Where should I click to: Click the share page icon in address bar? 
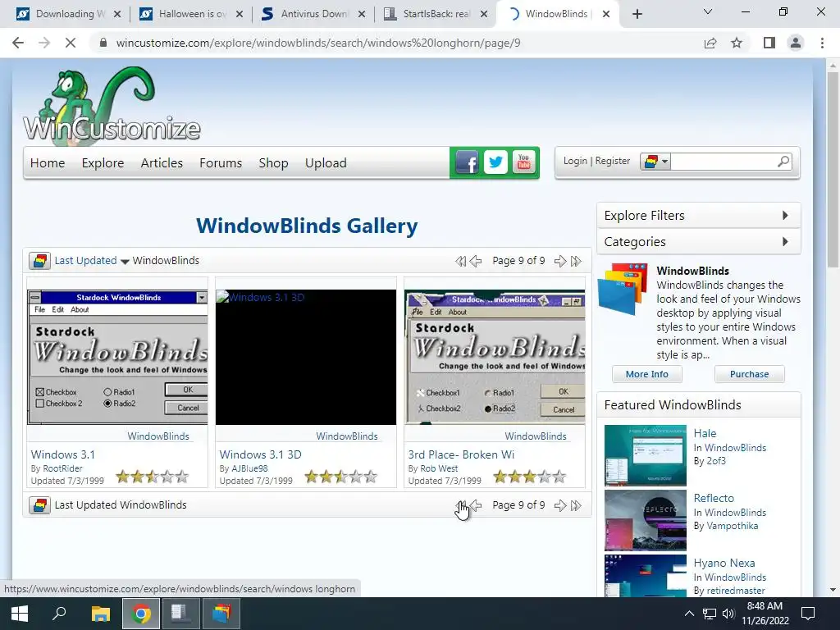click(710, 43)
